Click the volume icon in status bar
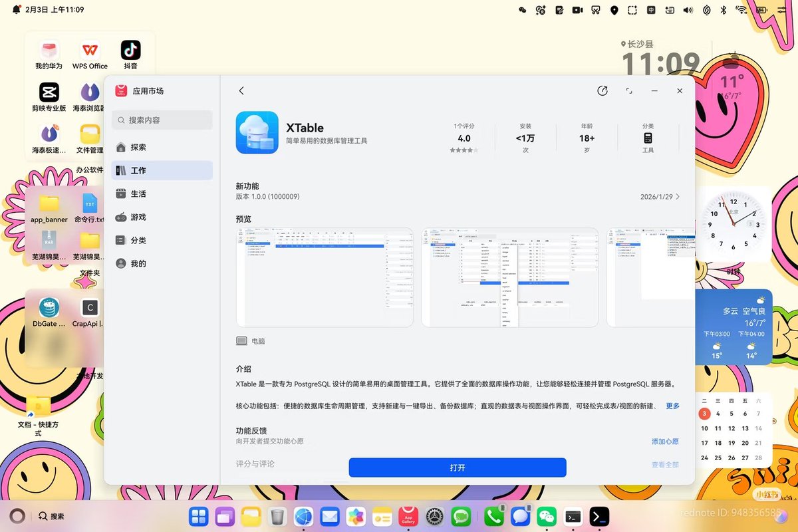The width and height of the screenshot is (798, 532). tap(688, 10)
